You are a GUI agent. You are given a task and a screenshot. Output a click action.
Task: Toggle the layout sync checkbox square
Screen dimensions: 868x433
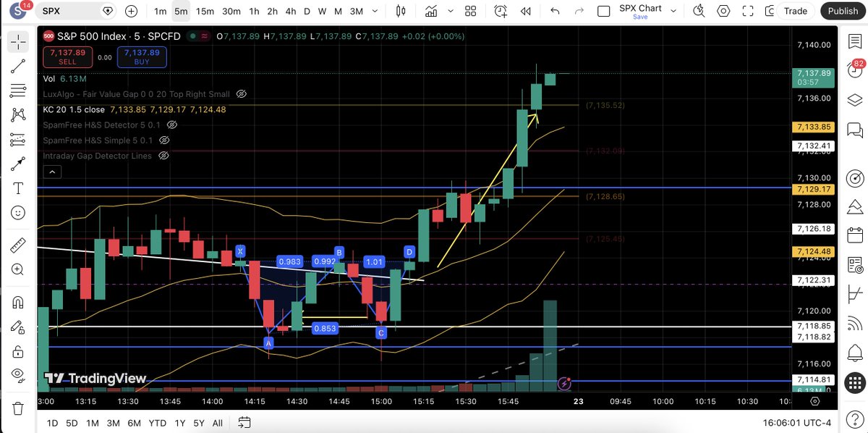603,11
